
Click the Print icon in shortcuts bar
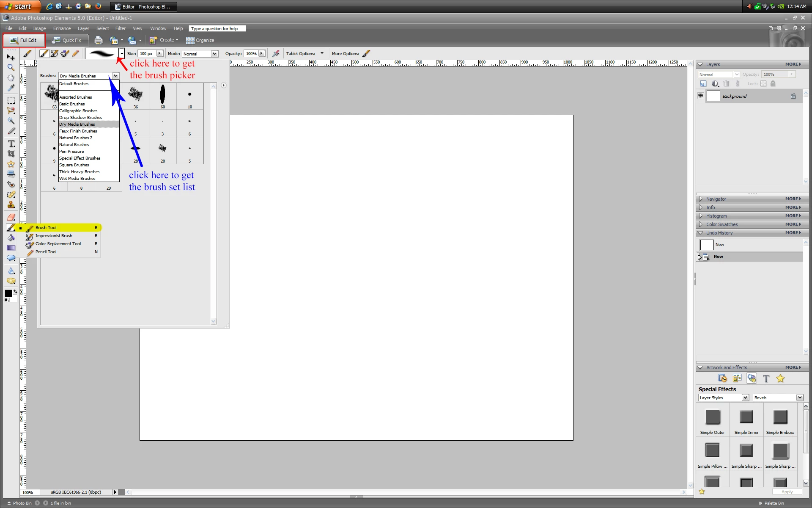99,40
